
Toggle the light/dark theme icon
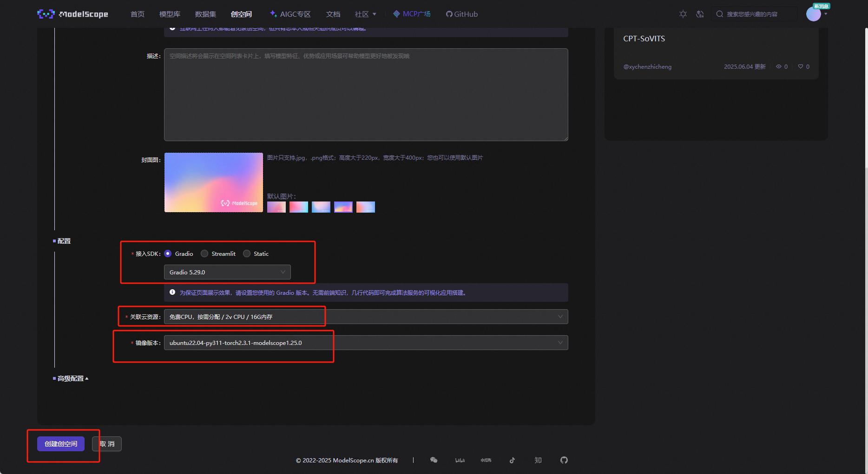tap(683, 14)
